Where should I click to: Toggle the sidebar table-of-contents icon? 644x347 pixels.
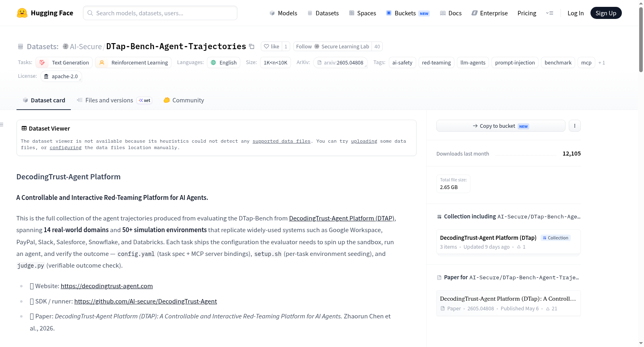2,125
